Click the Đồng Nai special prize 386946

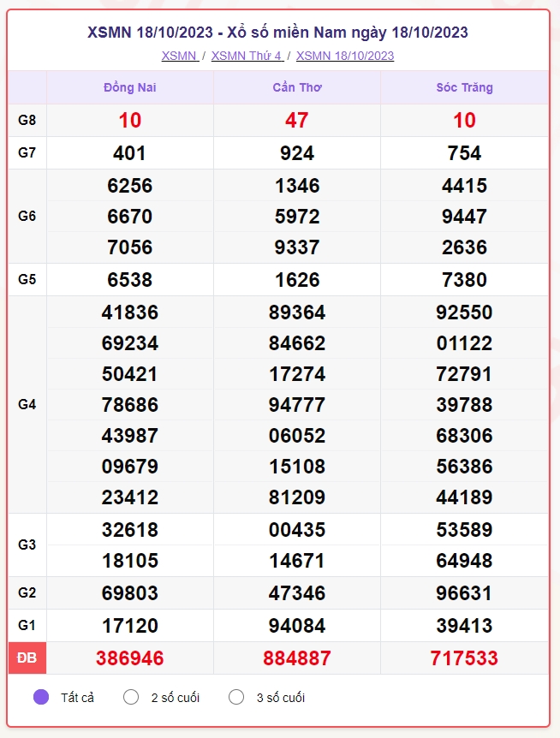(x=130, y=658)
